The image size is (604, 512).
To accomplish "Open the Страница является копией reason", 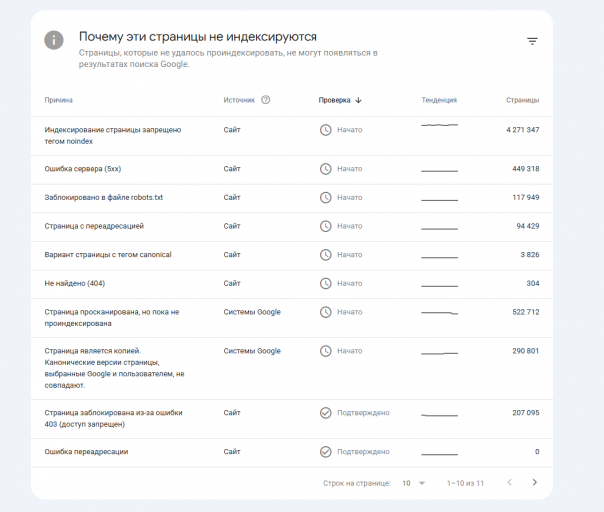I will [292, 368].
